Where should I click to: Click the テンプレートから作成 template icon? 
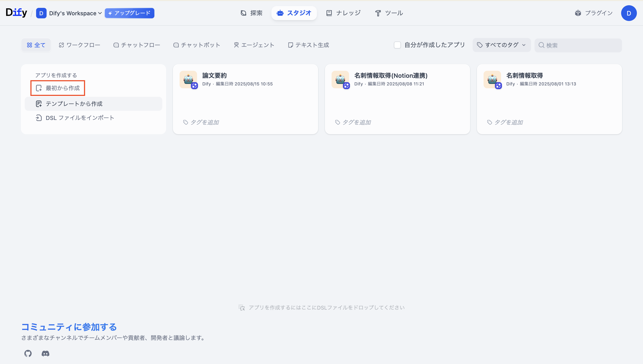pos(39,104)
